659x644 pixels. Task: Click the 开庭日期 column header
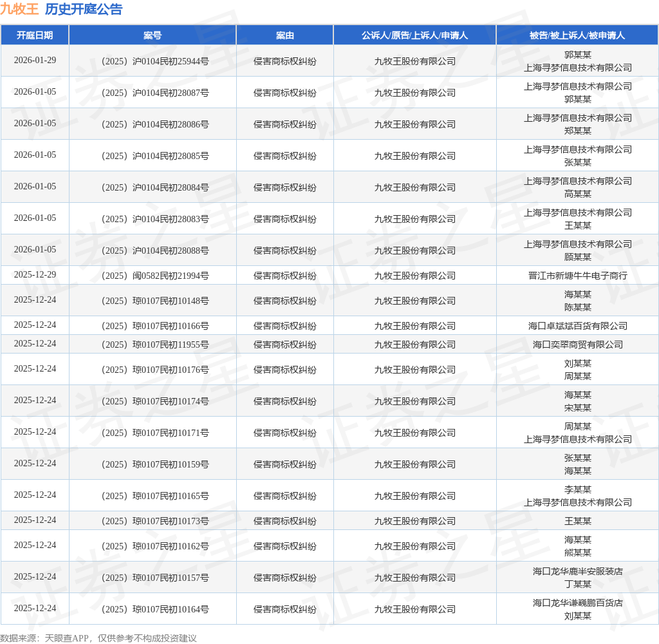tap(35, 35)
